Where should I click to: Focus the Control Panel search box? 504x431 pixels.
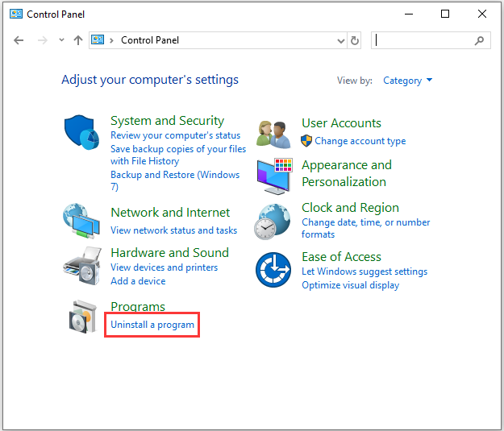point(431,40)
